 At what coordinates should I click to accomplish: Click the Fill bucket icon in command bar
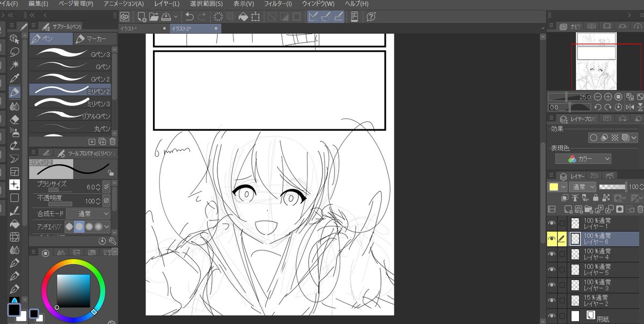point(243,17)
